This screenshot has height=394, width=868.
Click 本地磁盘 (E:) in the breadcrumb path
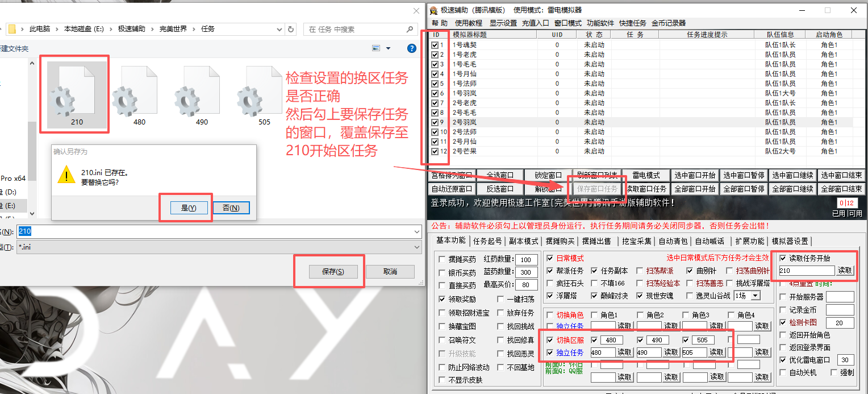(x=85, y=29)
